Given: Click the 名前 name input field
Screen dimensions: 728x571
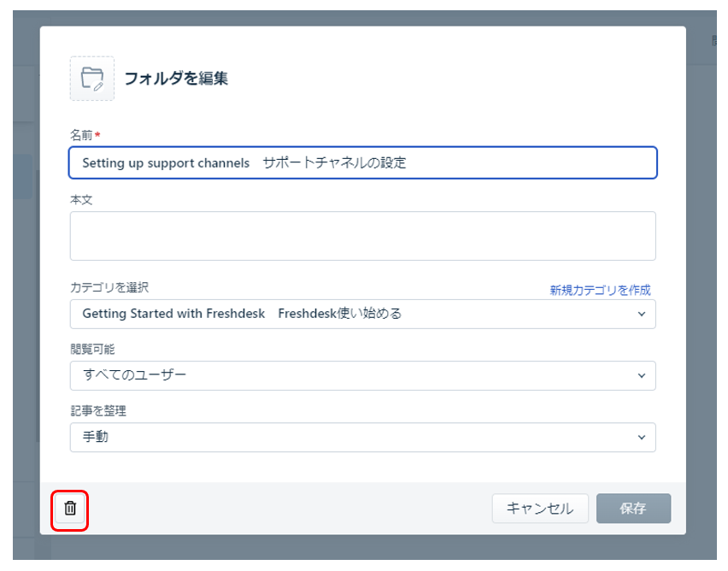Looking at the screenshot, I should pyautogui.click(x=362, y=163).
